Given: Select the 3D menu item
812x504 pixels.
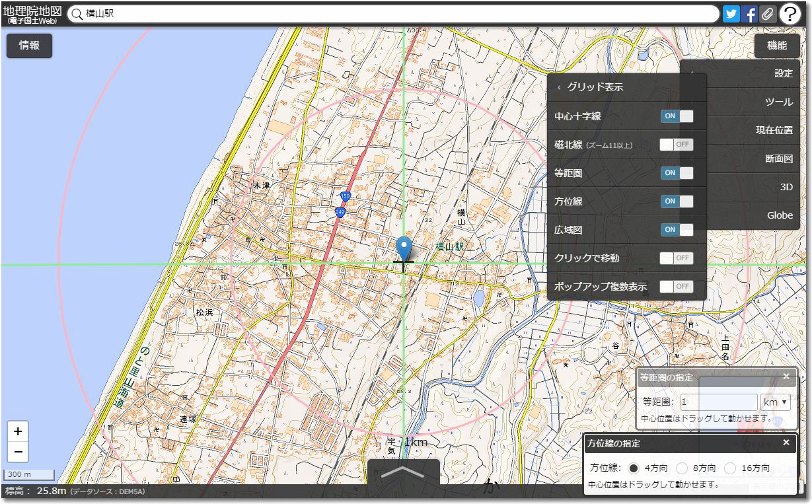Looking at the screenshot, I should tap(786, 187).
